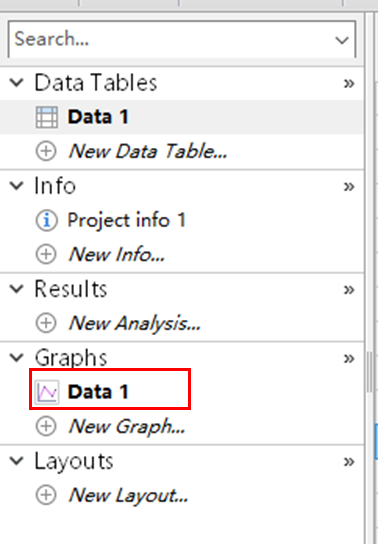The image size is (378, 544).
Task: Collapse the Info section chevron
Action: 17,186
